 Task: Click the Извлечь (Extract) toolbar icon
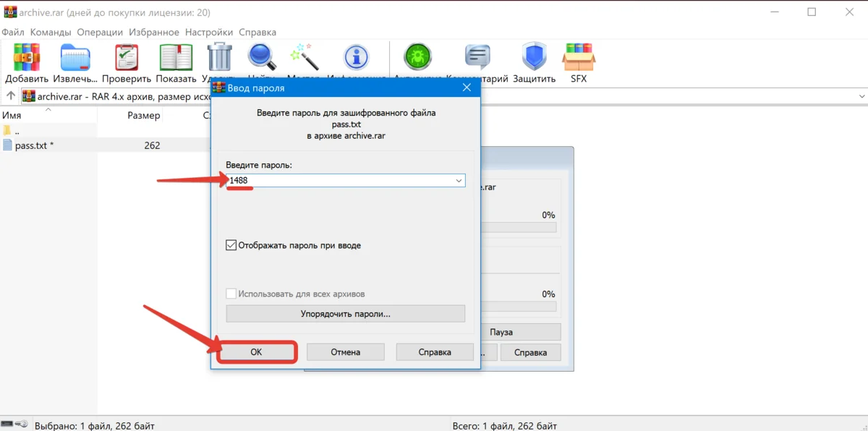(75, 58)
